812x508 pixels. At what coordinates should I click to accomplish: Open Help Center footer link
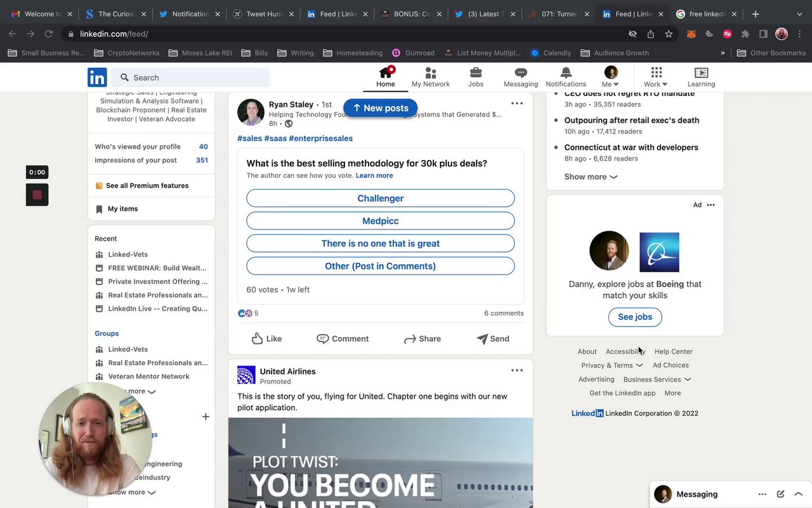click(x=673, y=351)
